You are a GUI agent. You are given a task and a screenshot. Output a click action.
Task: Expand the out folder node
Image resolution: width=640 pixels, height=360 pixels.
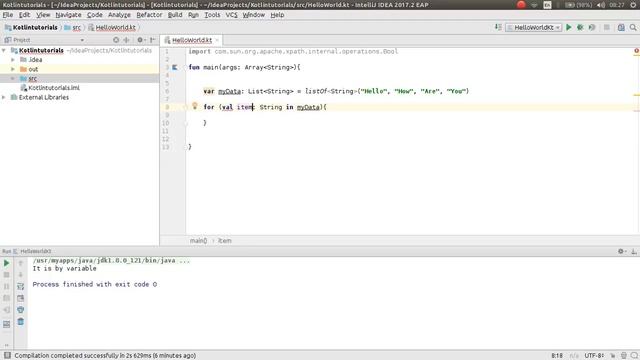point(13,69)
